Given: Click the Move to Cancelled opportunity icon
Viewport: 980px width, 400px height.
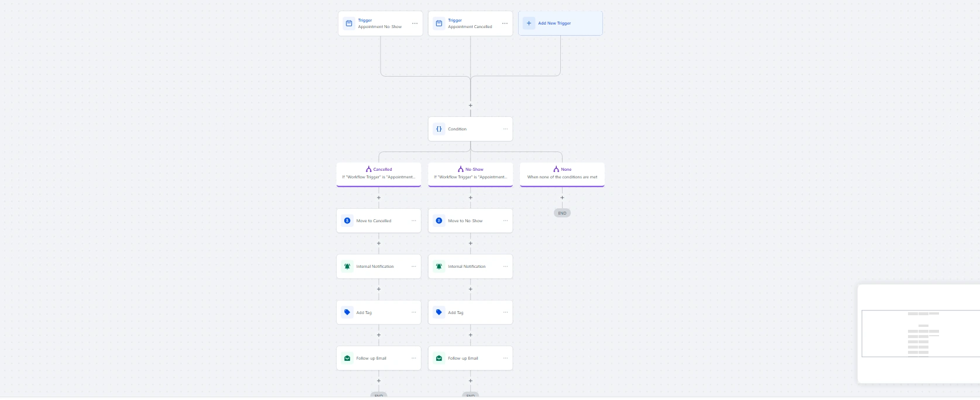Looking at the screenshot, I should 347,221.
